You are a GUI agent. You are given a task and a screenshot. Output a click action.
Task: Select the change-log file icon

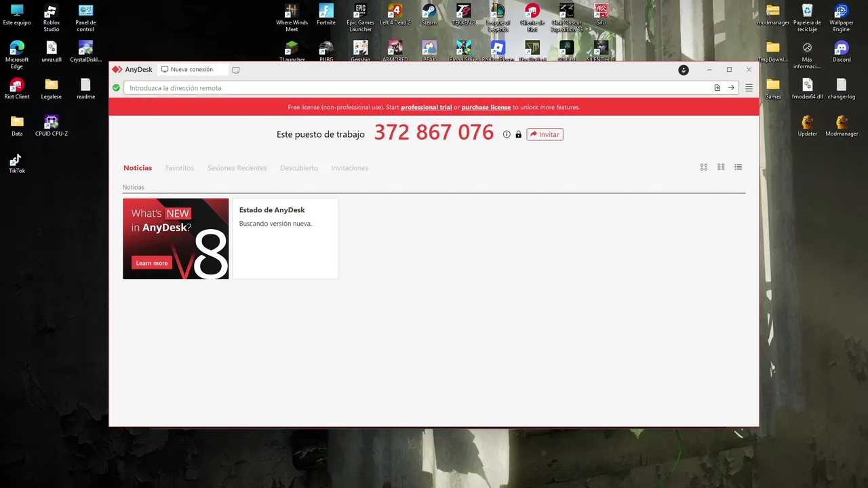pyautogui.click(x=842, y=89)
